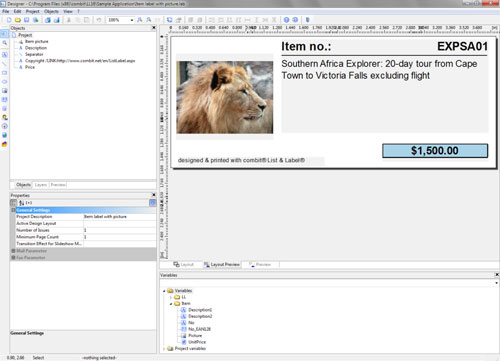
Task: Expand the Mail Parameter property group
Action: click(13, 251)
